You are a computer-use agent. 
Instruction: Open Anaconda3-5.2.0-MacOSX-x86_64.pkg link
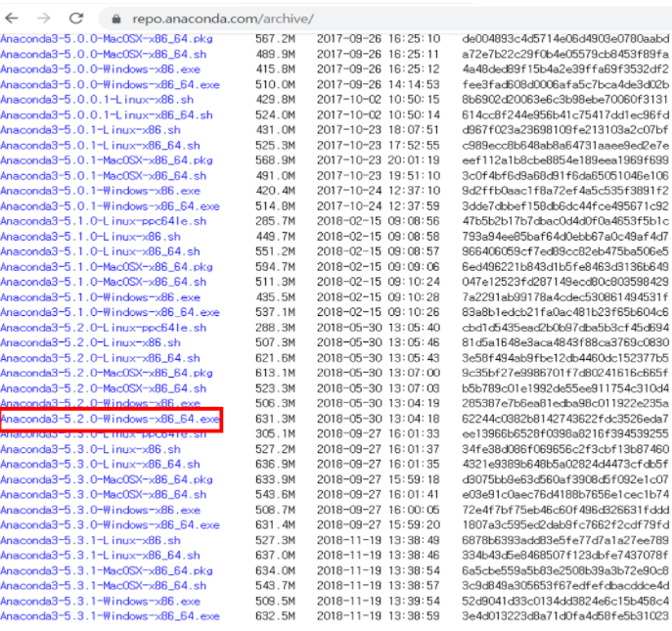point(107,374)
